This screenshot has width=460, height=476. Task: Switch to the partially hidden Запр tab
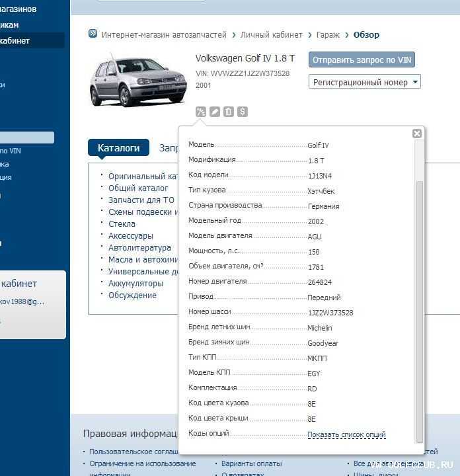point(169,148)
